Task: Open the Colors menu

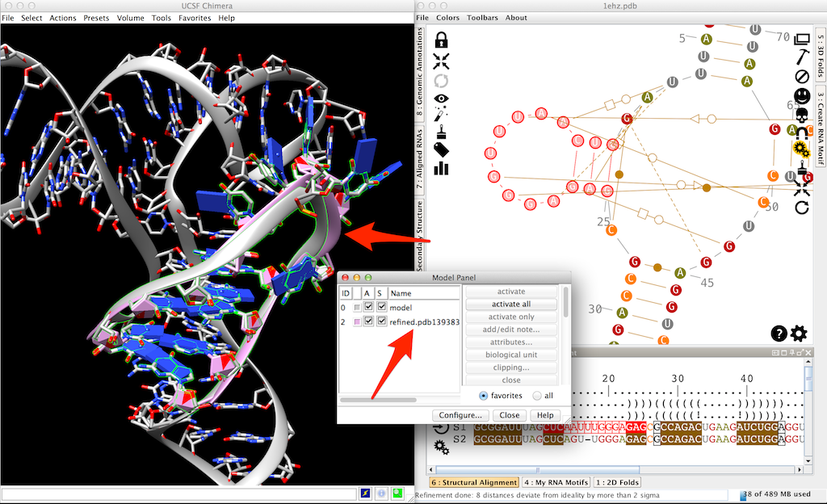Action: pos(447,18)
